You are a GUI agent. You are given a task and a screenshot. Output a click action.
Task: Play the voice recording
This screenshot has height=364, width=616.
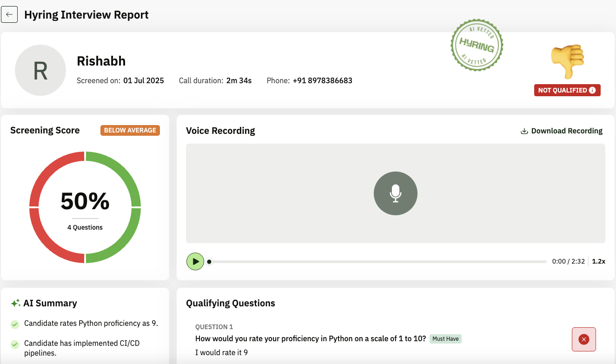point(195,262)
